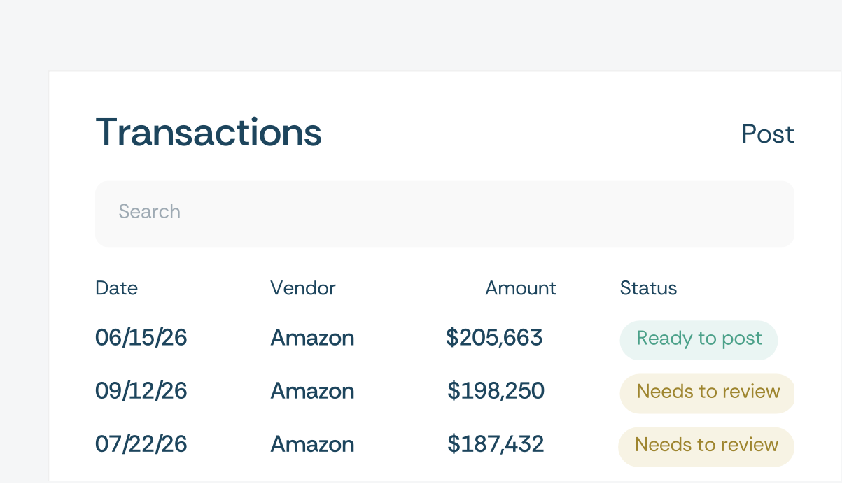Viewport: 868px width, 484px height.
Task: Click the $187,432 amount
Action: point(496,444)
